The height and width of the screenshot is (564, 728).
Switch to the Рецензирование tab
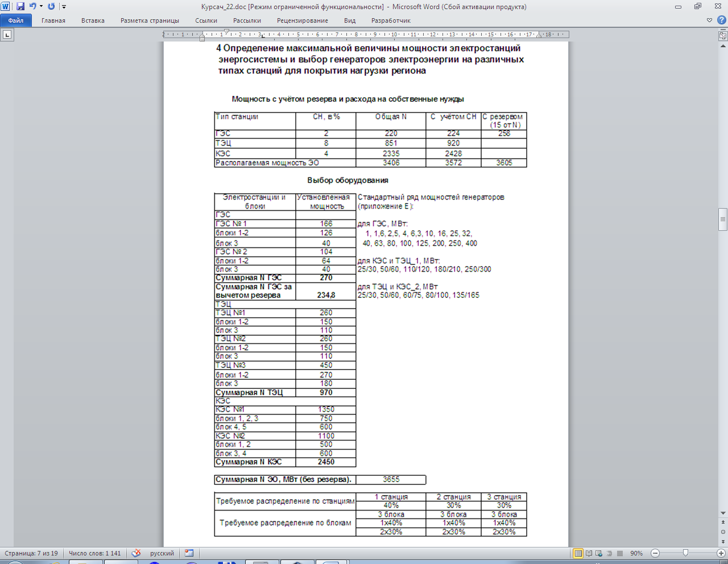coord(303,20)
